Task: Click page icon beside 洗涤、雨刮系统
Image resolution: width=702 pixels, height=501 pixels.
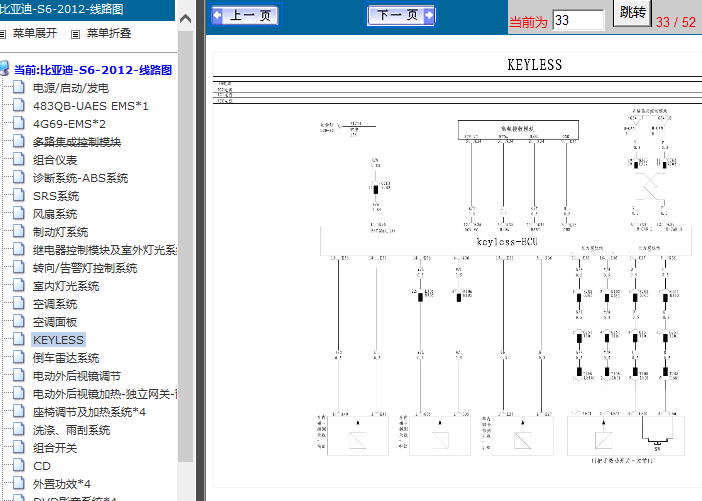Action: [x=19, y=429]
